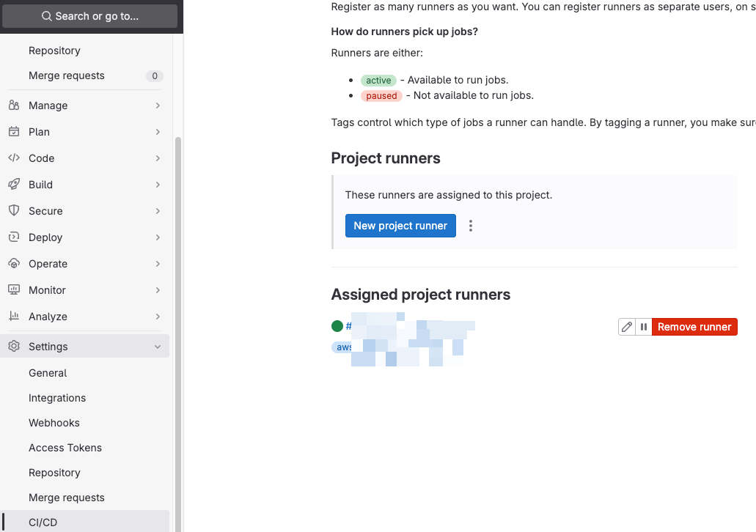Expand the Manage section chevron
Screen dimensions: 756x532
[x=158, y=106]
